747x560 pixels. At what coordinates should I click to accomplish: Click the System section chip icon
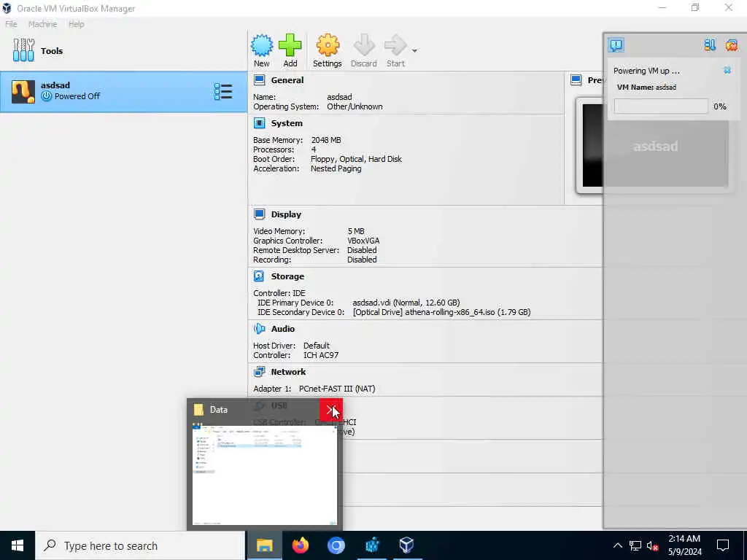[259, 123]
